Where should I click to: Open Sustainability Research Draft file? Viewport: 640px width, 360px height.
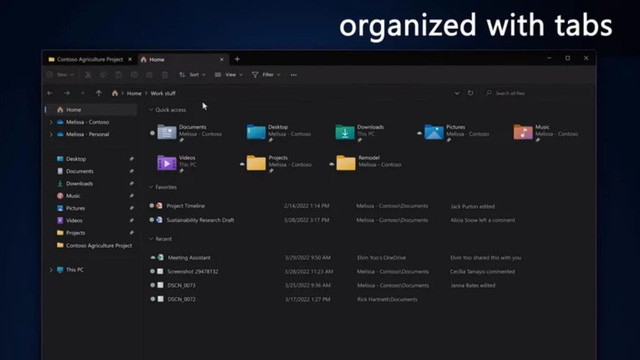200,220
